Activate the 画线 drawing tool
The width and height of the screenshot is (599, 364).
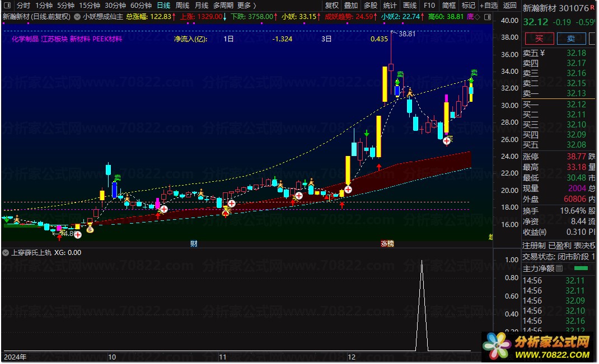pyautogui.click(x=410, y=6)
